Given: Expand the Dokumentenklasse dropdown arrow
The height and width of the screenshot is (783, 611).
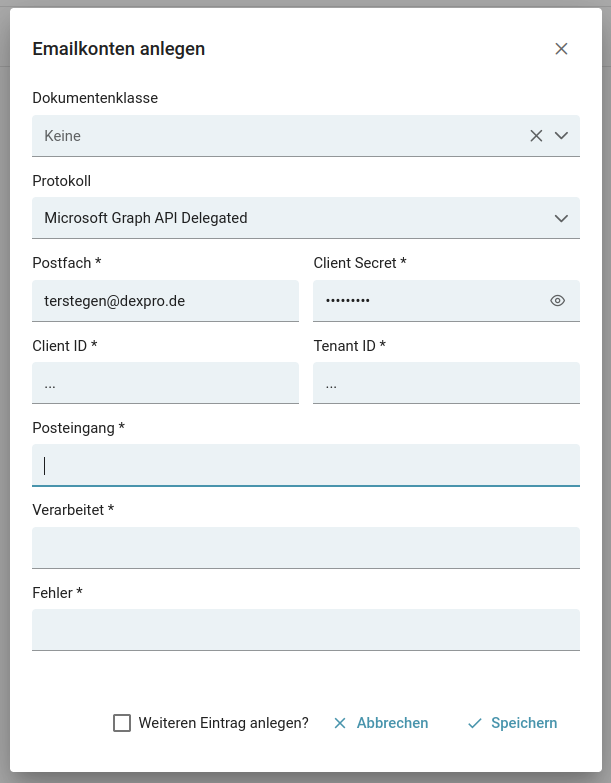Looking at the screenshot, I should point(561,136).
